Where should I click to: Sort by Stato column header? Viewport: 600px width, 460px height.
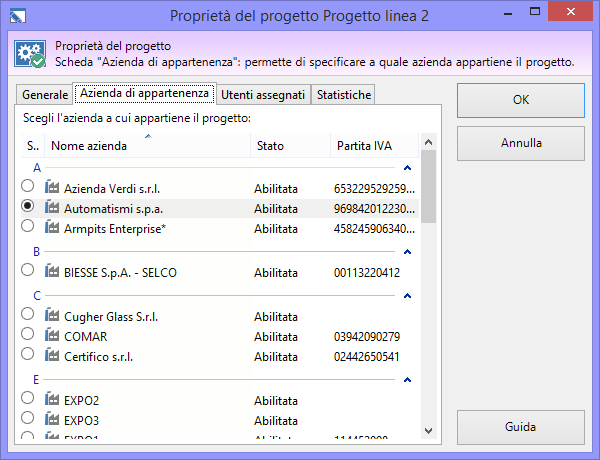(290, 145)
